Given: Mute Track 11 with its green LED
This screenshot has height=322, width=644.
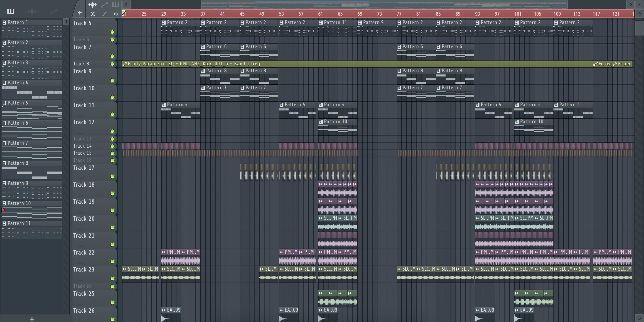Looking at the screenshot, I should (x=112, y=114).
